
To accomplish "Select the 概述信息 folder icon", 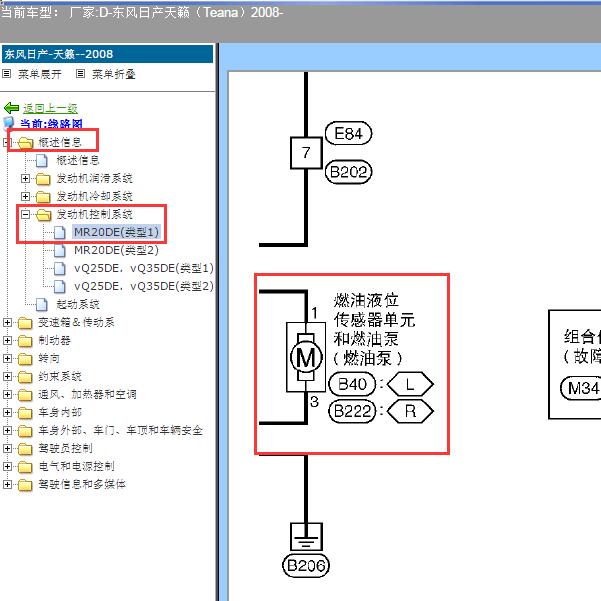I will pos(26,143).
